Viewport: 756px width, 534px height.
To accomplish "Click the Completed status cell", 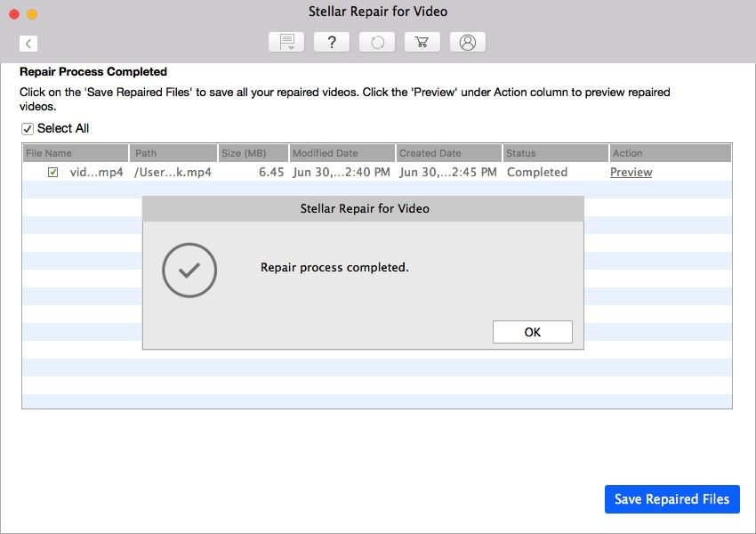I will [x=537, y=172].
